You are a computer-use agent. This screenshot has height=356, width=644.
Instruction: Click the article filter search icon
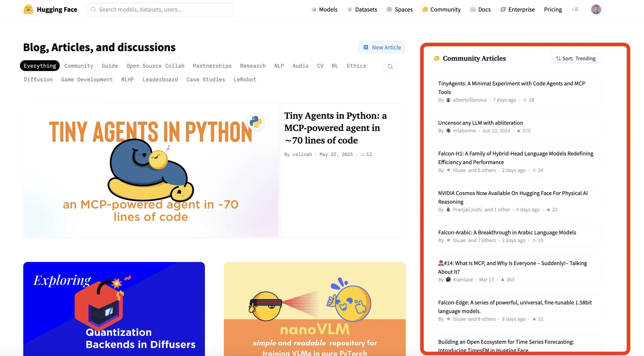[390, 67]
